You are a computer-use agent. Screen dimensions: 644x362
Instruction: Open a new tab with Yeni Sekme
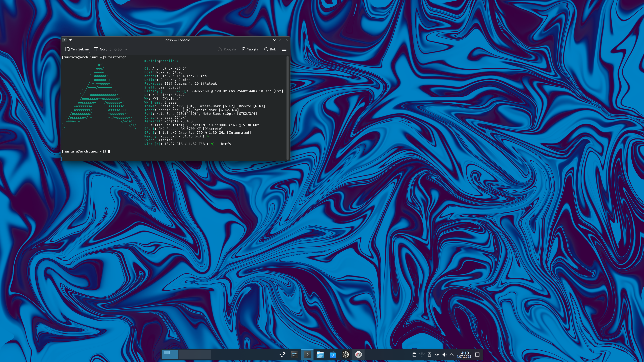point(77,49)
